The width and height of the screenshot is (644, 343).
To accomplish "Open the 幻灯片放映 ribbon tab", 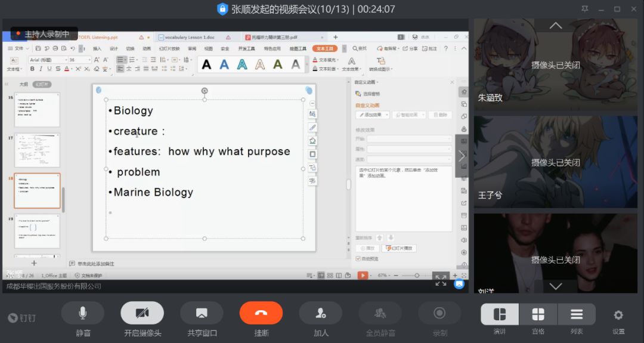I will point(169,48).
